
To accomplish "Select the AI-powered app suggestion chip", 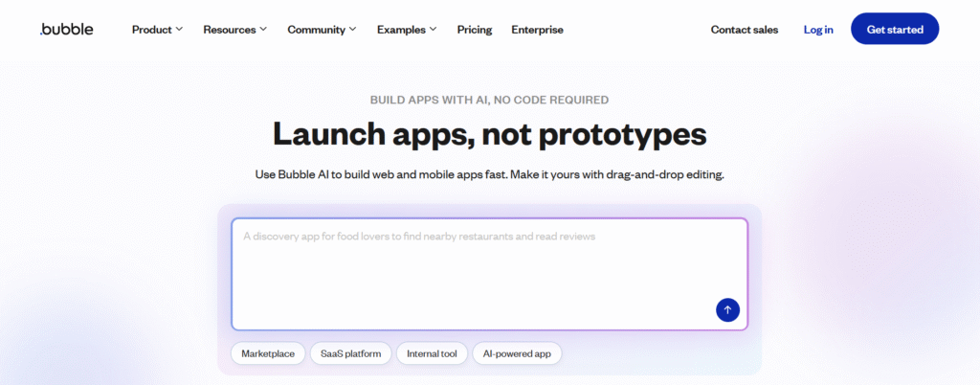I will click(518, 354).
